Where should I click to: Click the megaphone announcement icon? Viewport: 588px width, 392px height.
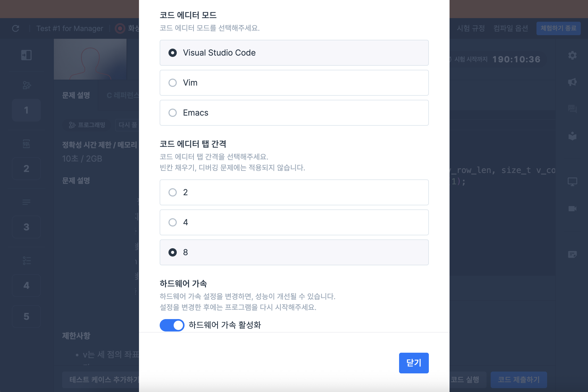(572, 82)
